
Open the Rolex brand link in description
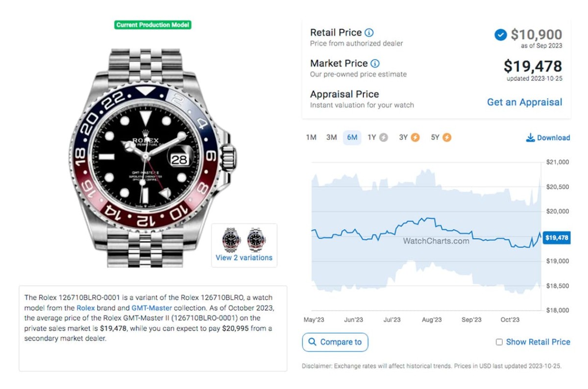click(86, 308)
